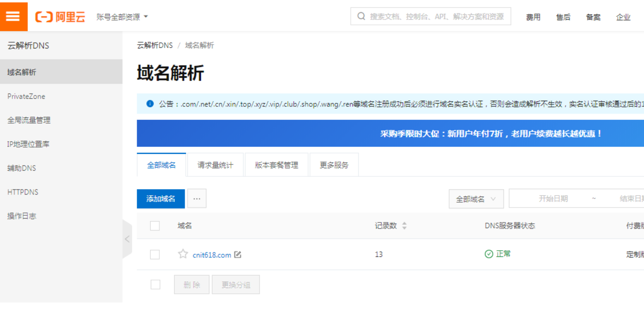The width and height of the screenshot is (644, 314).
Task: Click the DNS服务器状态 column header
Action: tap(510, 225)
